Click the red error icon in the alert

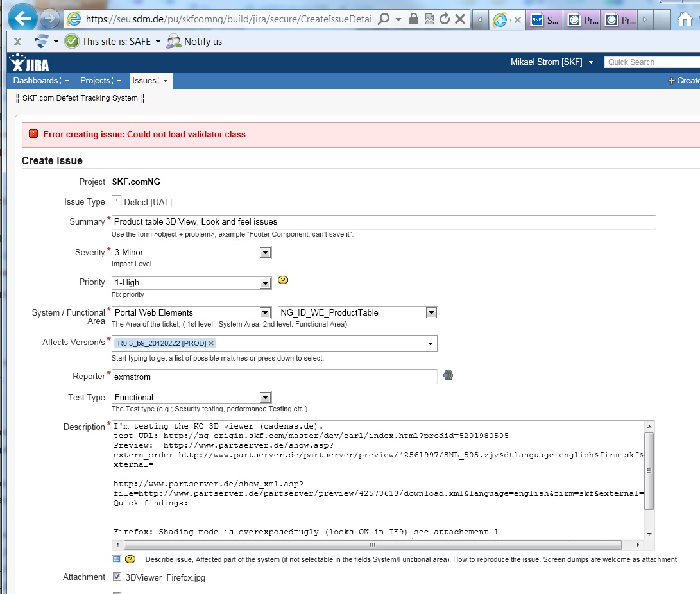33,134
